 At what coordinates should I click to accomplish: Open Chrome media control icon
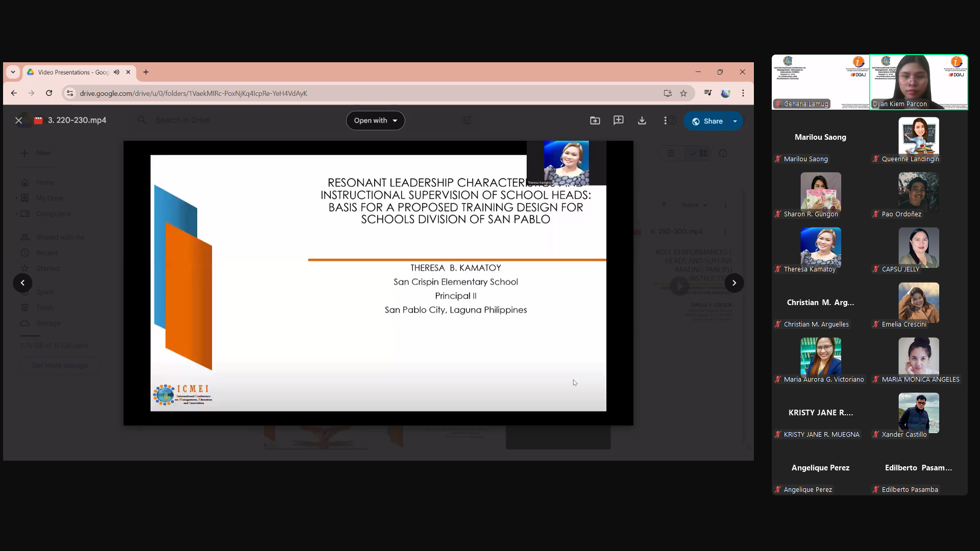click(708, 93)
